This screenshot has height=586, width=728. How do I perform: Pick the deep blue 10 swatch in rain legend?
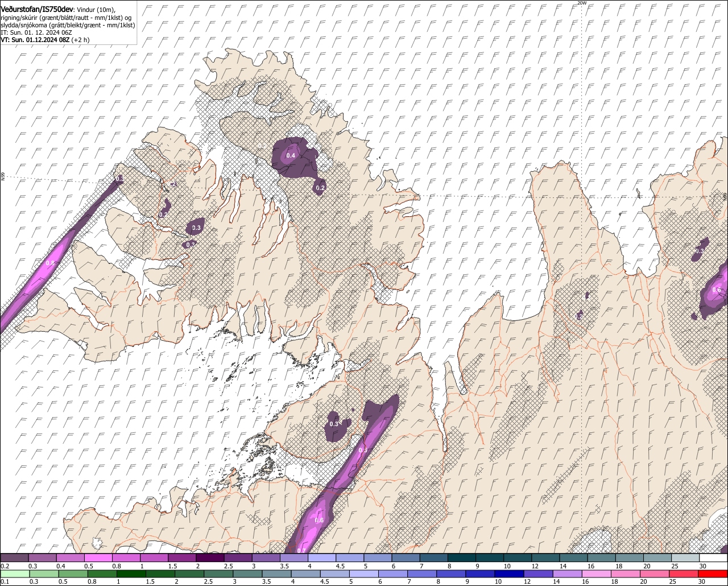[510, 573]
